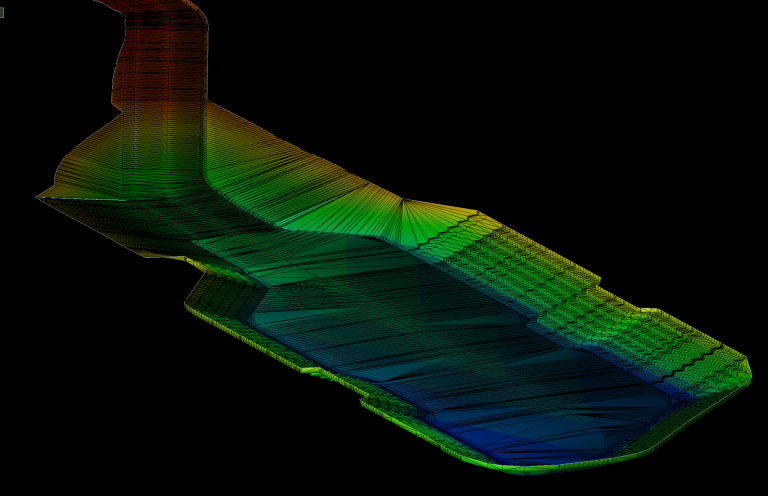Pick the vertical crease where ramp meets green slope
Screen dimensions: 768x496
(x=206, y=140)
